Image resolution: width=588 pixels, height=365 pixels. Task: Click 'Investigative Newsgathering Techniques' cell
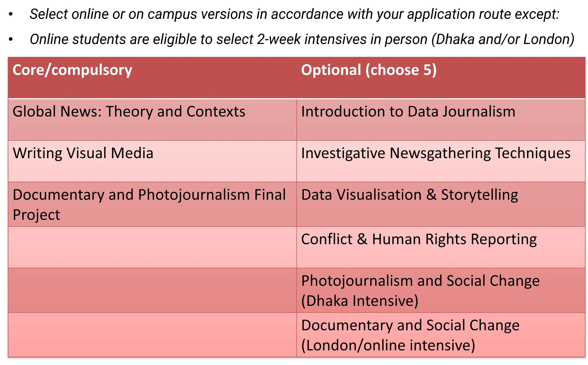coord(435,153)
